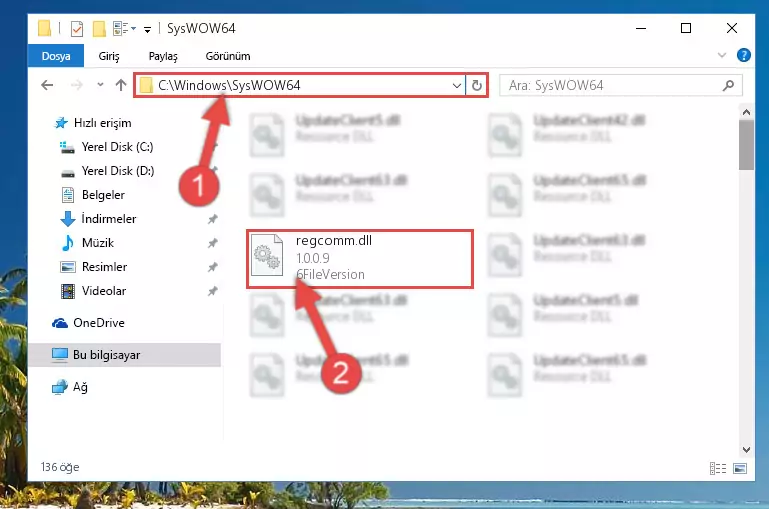Image resolution: width=769 pixels, height=509 pixels.
Task: Open İndirmeler in the sidebar
Action: (x=109, y=219)
